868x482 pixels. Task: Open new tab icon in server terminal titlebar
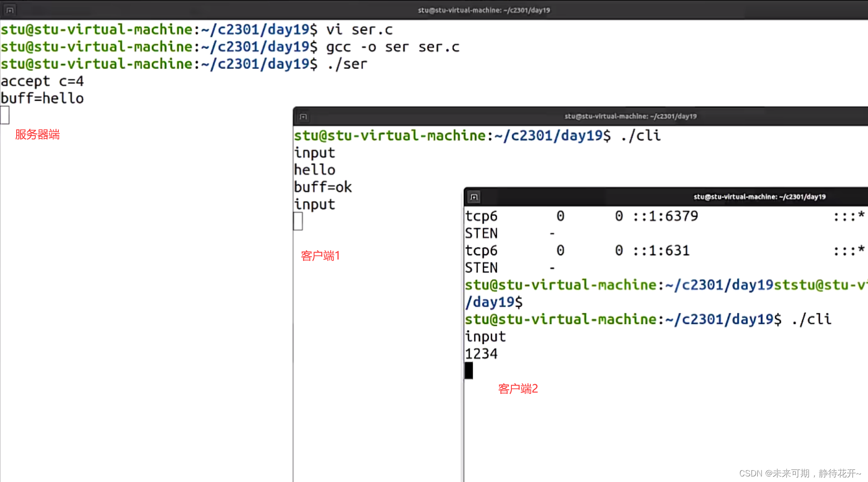pyautogui.click(x=10, y=10)
